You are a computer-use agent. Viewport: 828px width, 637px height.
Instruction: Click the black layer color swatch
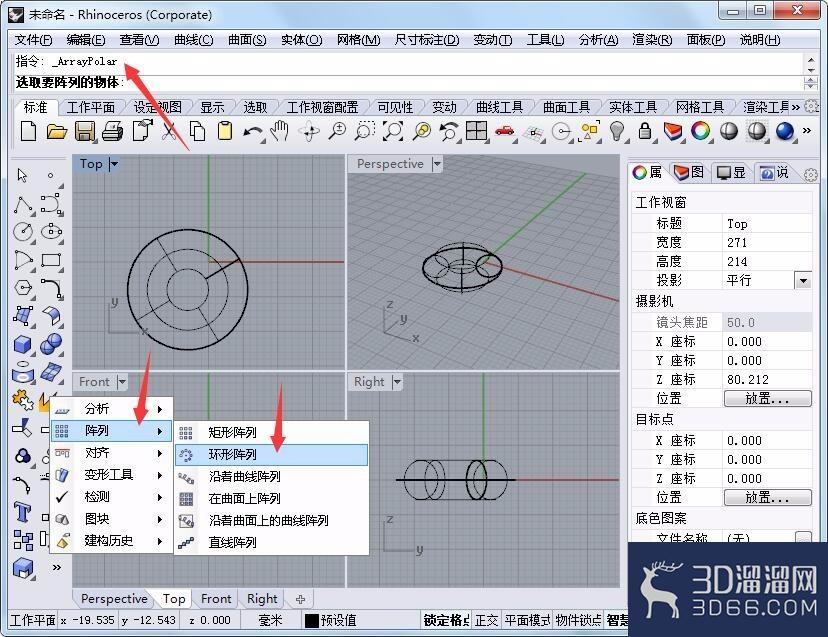pyautogui.click(x=312, y=620)
